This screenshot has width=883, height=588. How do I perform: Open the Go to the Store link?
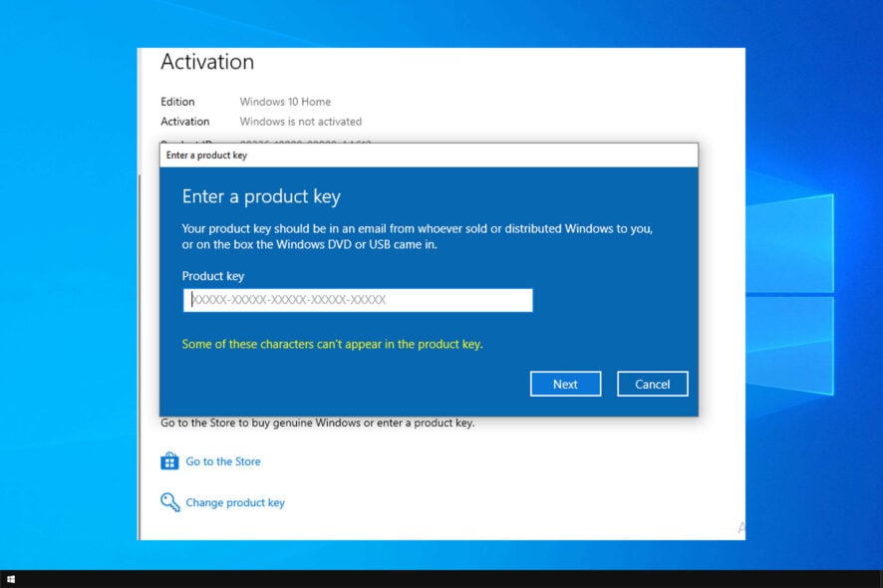pos(223,461)
